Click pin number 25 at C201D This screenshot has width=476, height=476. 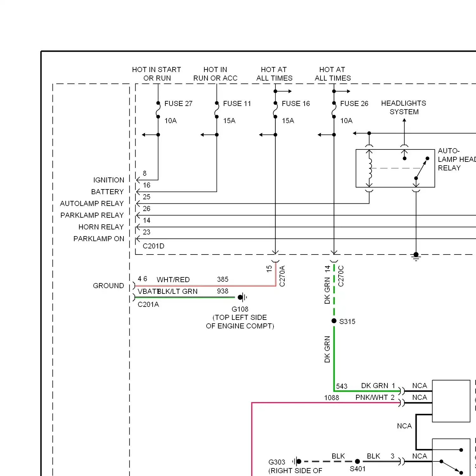pos(147,197)
